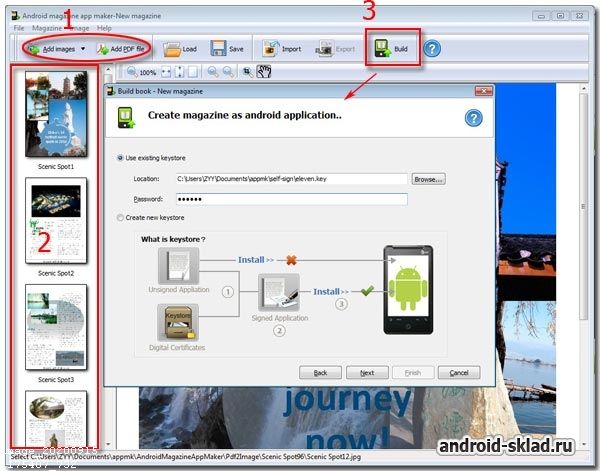
Task: Minimize the main application window
Action: [541, 16]
